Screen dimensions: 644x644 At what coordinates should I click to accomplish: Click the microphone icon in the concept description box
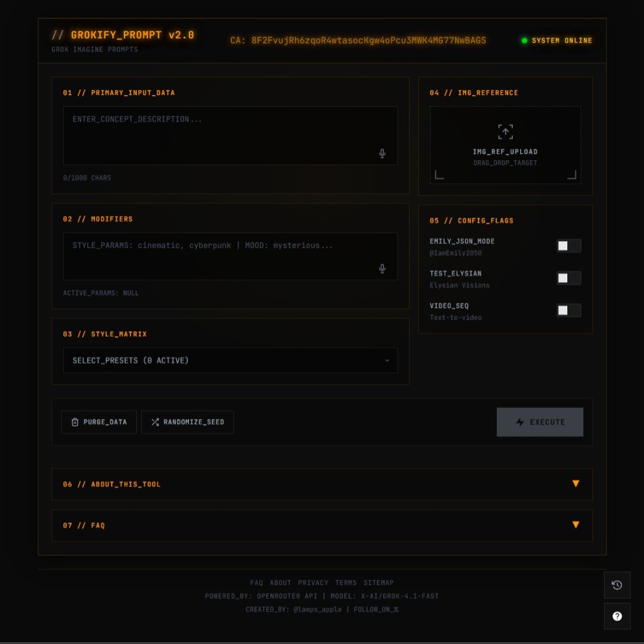coord(382,153)
